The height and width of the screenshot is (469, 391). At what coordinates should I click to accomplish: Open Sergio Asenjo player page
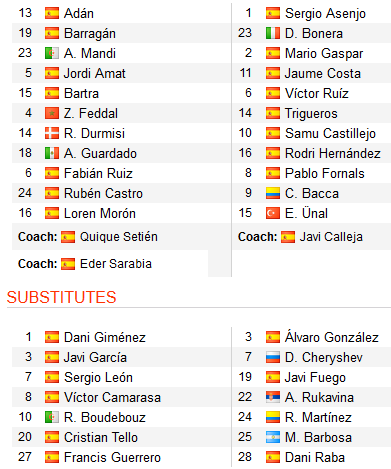pyautogui.click(x=325, y=14)
